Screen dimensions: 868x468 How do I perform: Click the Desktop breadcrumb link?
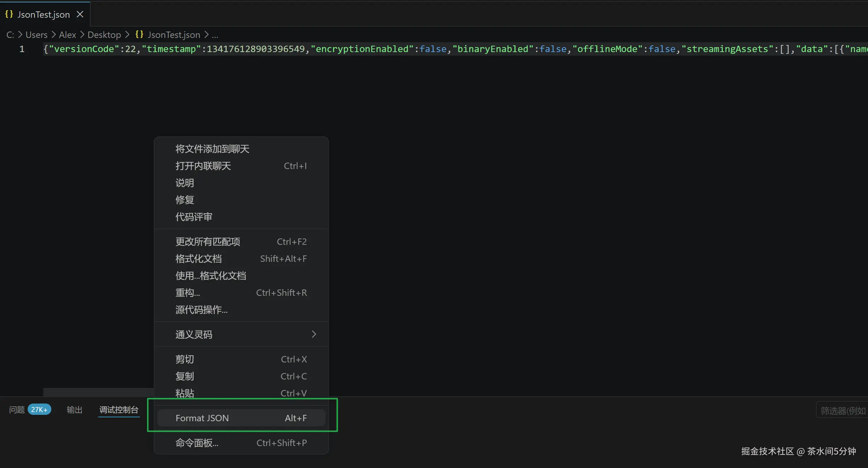tap(104, 34)
